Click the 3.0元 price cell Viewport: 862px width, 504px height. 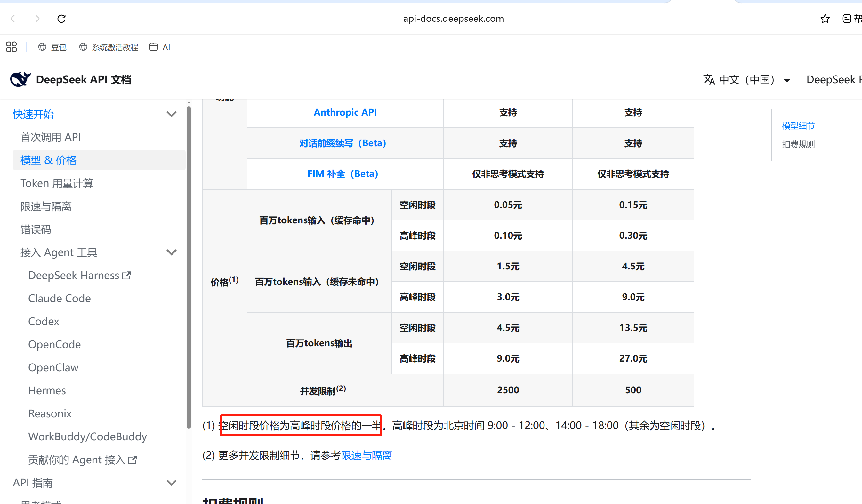pyautogui.click(x=508, y=297)
